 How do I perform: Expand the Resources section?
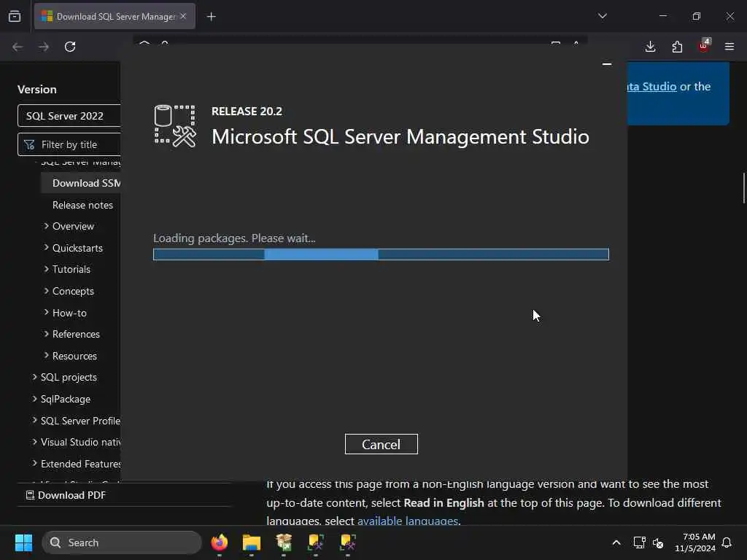[x=46, y=355]
